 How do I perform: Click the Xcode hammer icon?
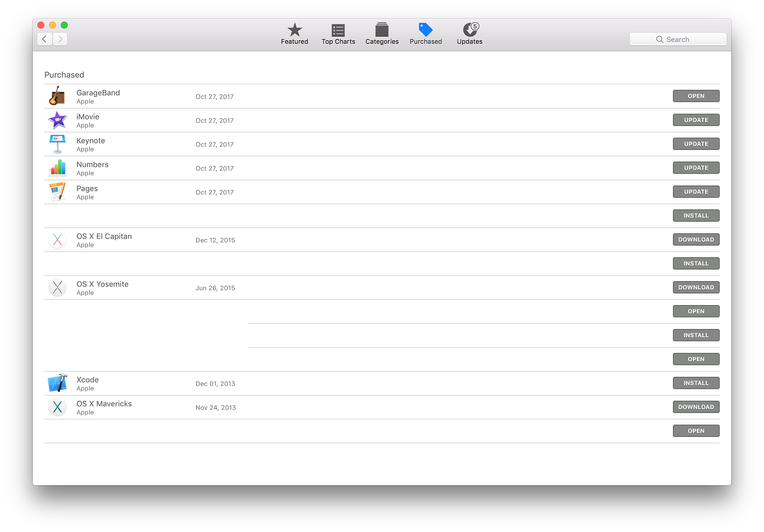click(57, 383)
